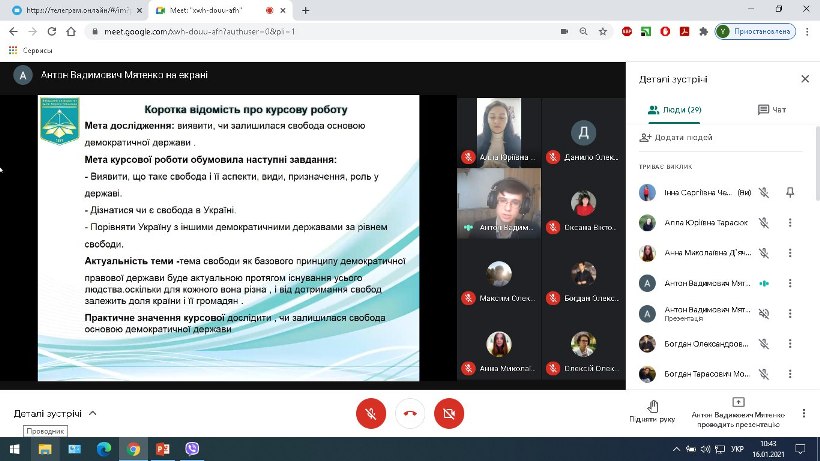
Task: Expand the meeting details chevron
Action: click(x=93, y=413)
